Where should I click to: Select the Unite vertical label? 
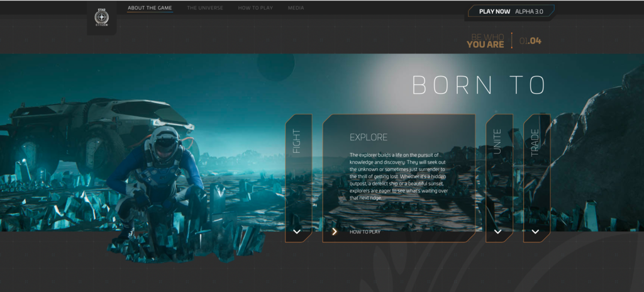(498, 143)
